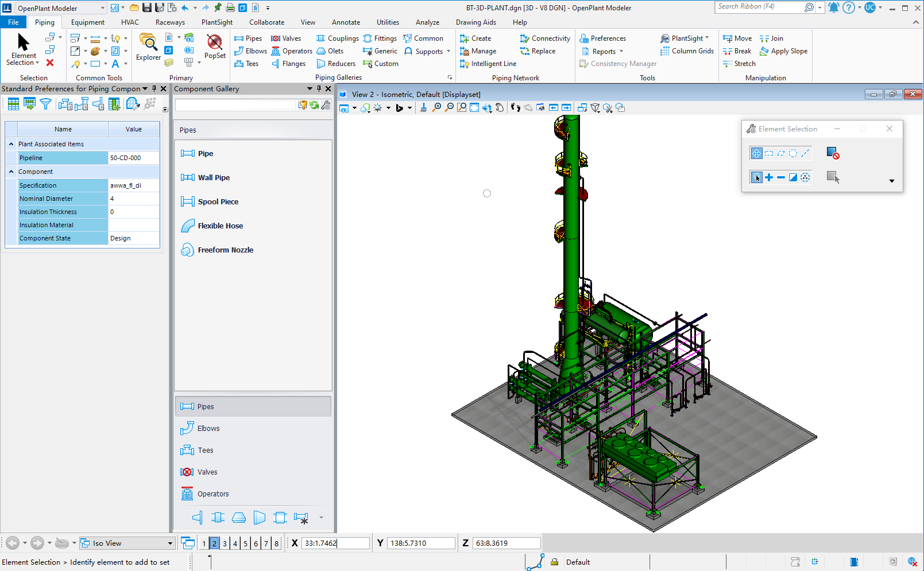The width and height of the screenshot is (924, 571).
Task: Click the Rotate View icon in view toolbar
Action: point(487,107)
